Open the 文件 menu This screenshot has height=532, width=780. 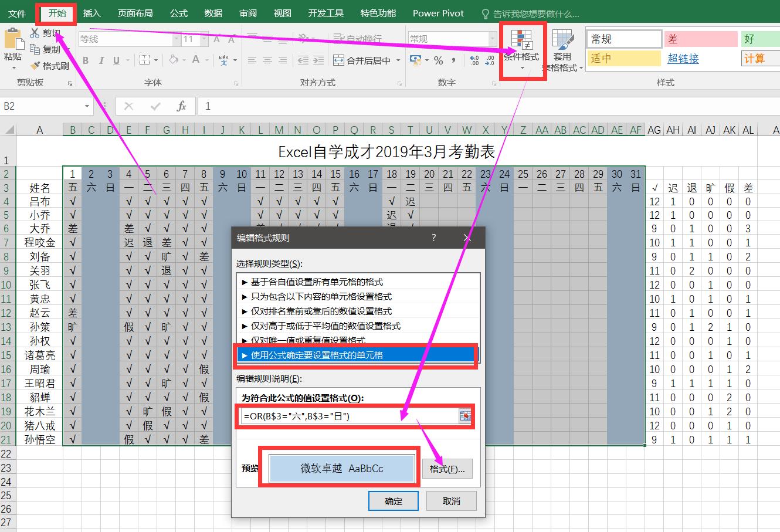17,13
